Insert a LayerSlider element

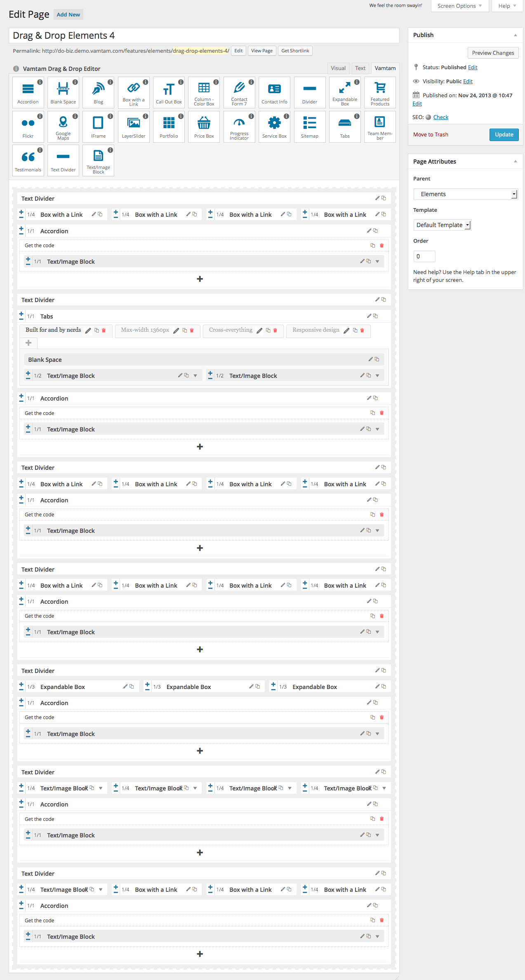(x=134, y=127)
